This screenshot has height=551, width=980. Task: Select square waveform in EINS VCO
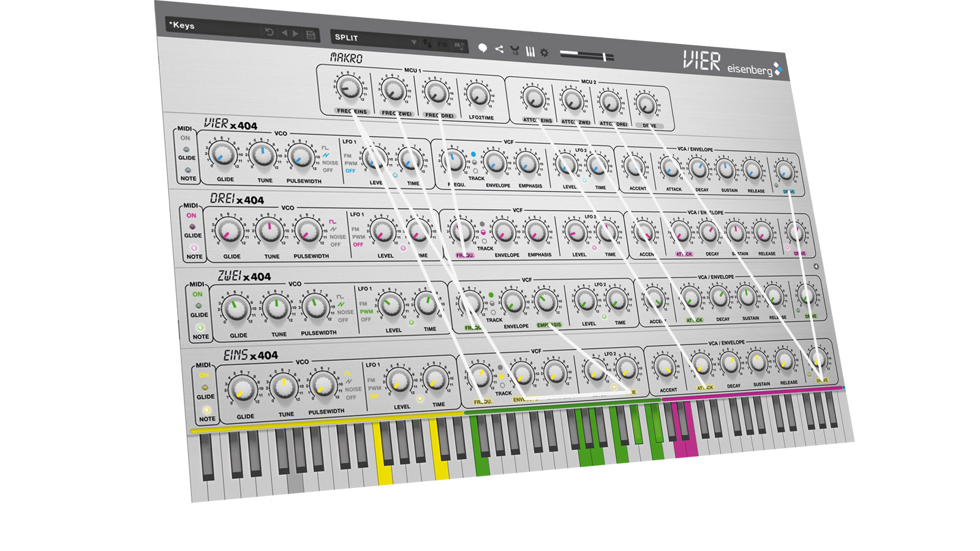tap(348, 374)
